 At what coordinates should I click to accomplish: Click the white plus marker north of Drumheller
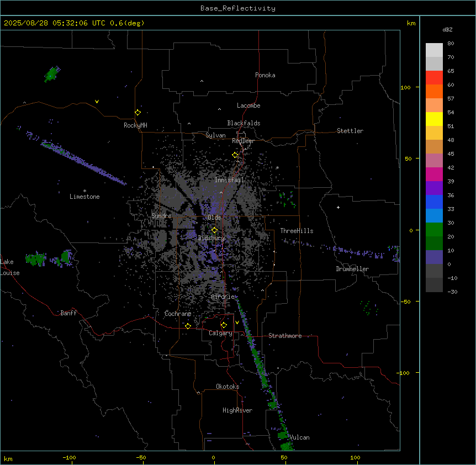tap(338, 207)
